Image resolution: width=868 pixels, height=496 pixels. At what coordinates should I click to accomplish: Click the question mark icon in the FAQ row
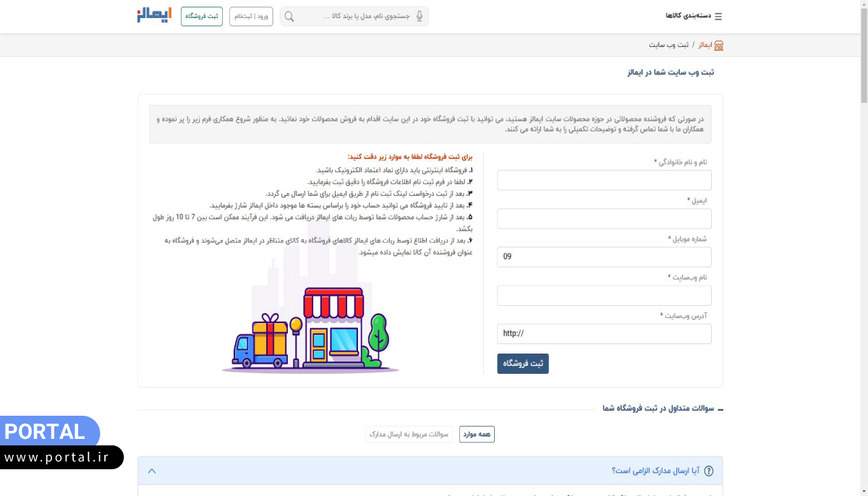point(709,471)
